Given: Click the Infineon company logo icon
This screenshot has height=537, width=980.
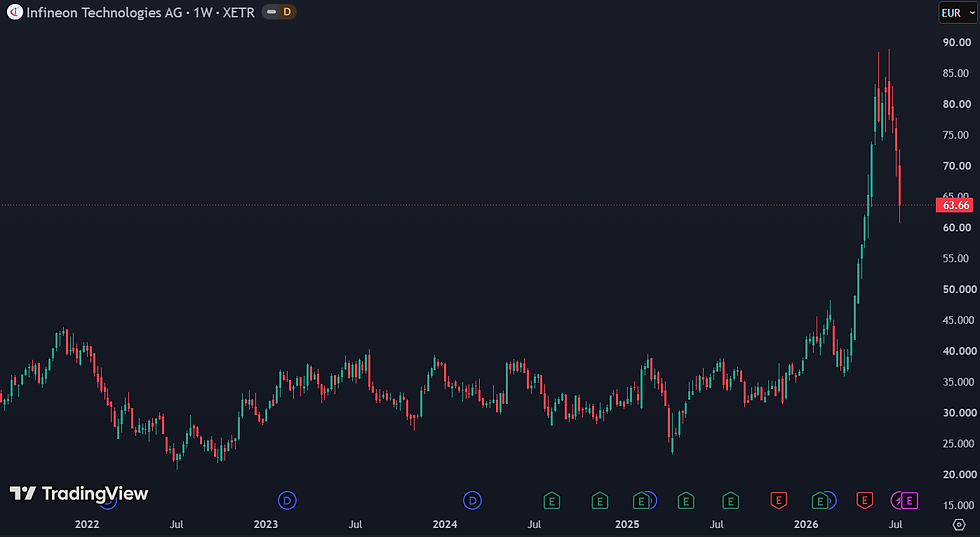Looking at the screenshot, I should pyautogui.click(x=14, y=12).
